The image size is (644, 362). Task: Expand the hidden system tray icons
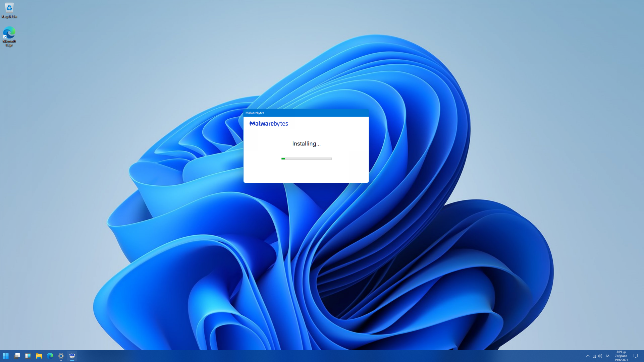(588, 356)
